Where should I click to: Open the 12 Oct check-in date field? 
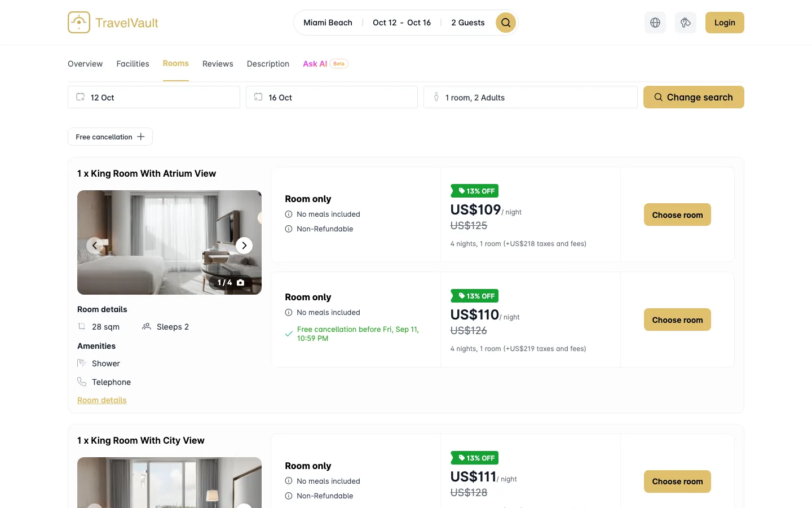coord(154,97)
